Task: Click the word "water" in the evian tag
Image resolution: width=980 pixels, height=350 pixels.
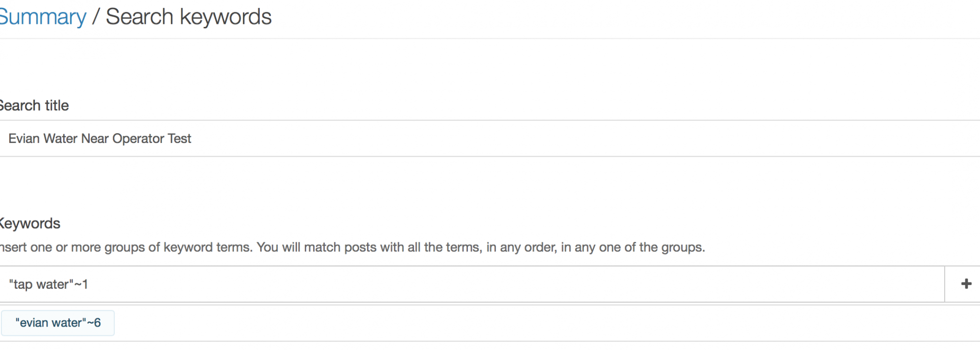Action: (x=68, y=323)
